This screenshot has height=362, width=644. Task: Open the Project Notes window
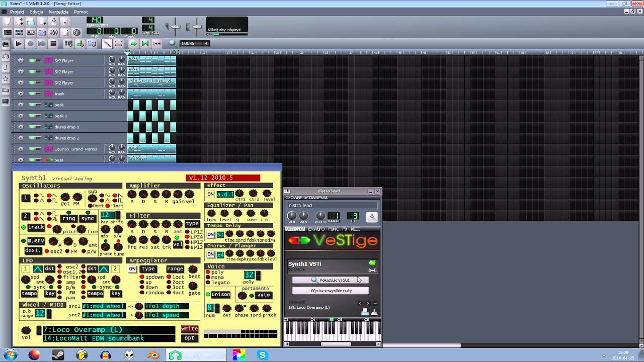click(x=65, y=33)
